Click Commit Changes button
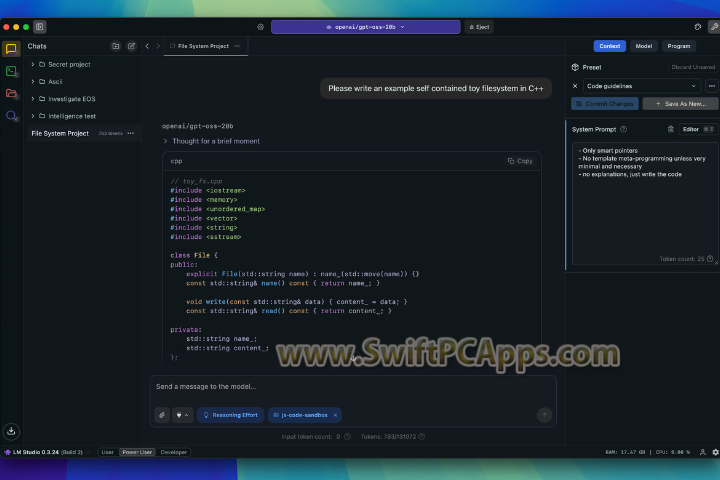 (x=605, y=104)
